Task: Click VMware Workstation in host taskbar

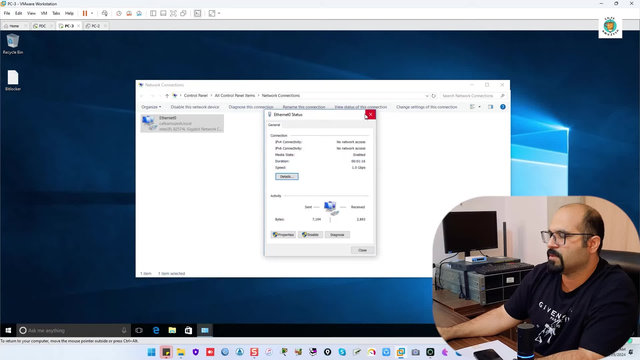Action: (x=401, y=352)
